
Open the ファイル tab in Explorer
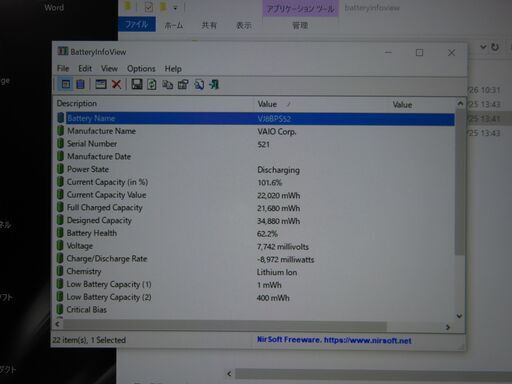pyautogui.click(x=137, y=25)
